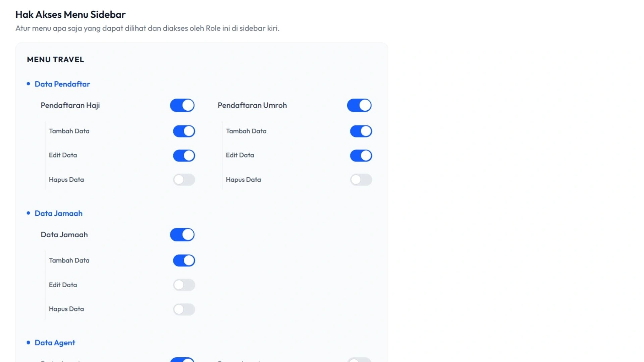Viewport: 644px width, 362px height.
Task: Click the MENU TRAVEL group title
Action: point(55,59)
